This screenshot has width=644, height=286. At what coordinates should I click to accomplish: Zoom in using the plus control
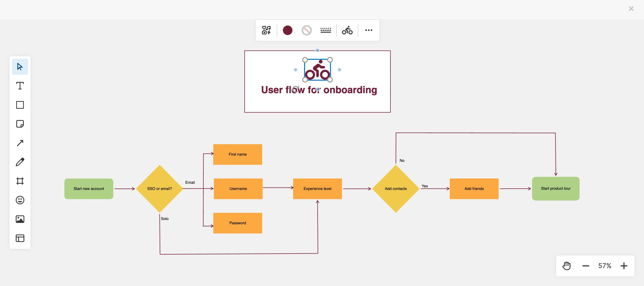click(x=624, y=266)
